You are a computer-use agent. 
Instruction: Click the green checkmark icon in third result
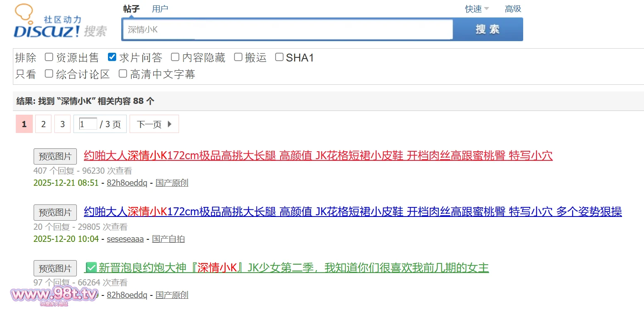click(x=91, y=268)
